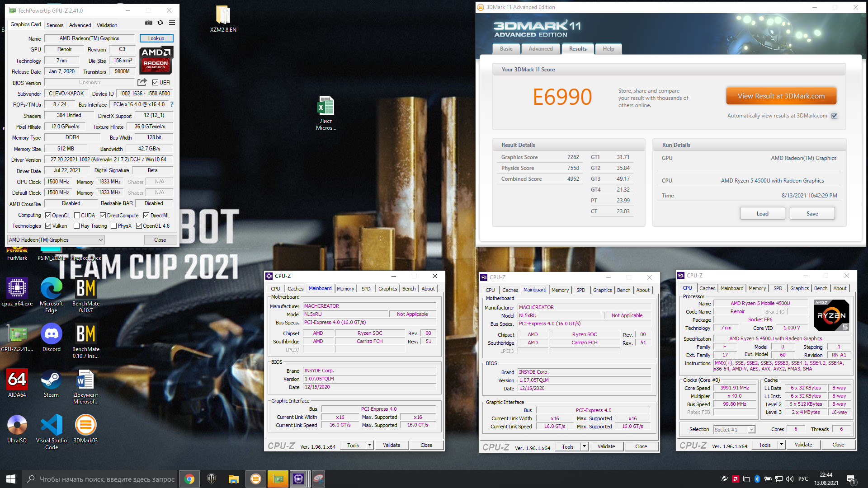
Task: Toggle the OpenCL checkbox
Action: (x=48, y=216)
